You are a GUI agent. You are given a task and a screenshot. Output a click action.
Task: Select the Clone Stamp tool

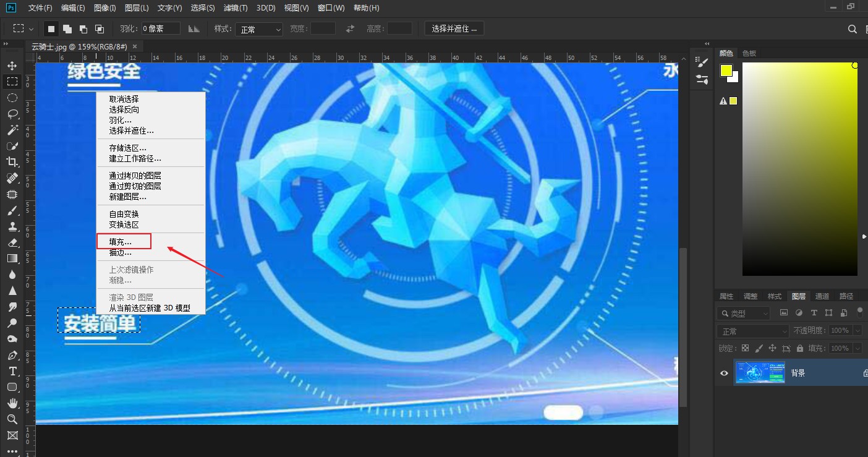[x=12, y=226]
